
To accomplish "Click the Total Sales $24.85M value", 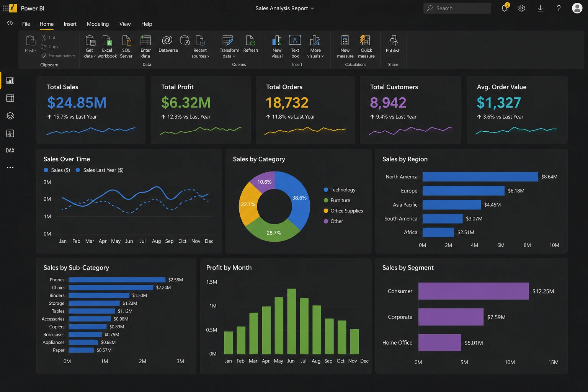I will pos(77,103).
